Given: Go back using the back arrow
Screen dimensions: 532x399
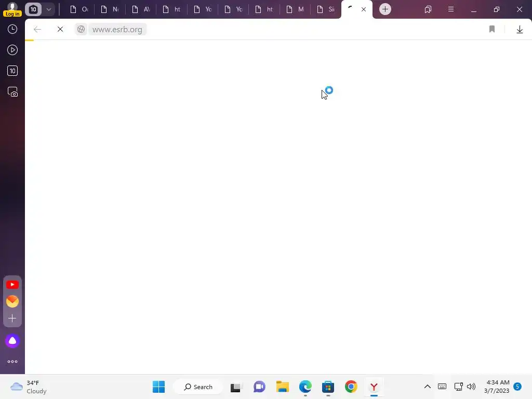Looking at the screenshot, I should pyautogui.click(x=37, y=30).
